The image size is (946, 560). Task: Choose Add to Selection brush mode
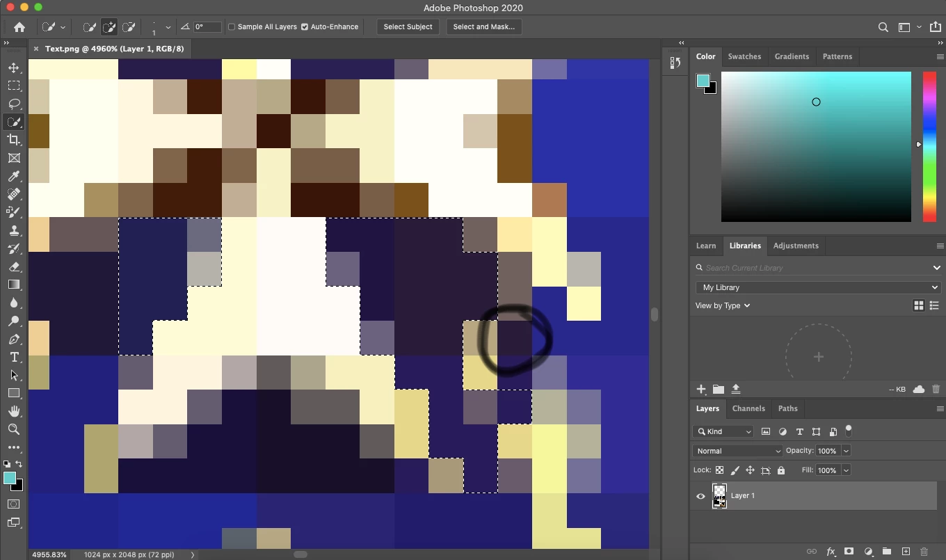coord(109,27)
